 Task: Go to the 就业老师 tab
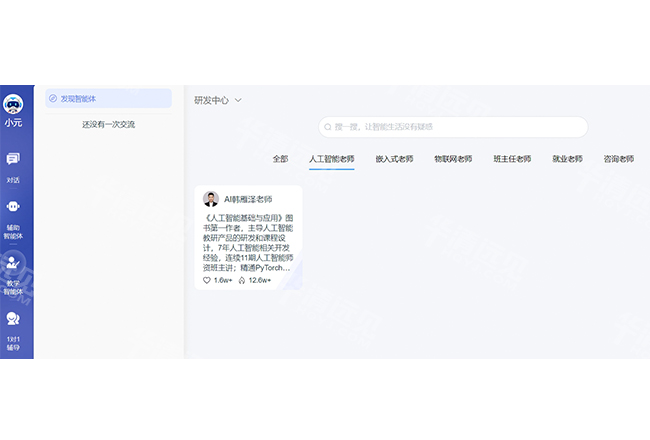click(567, 159)
